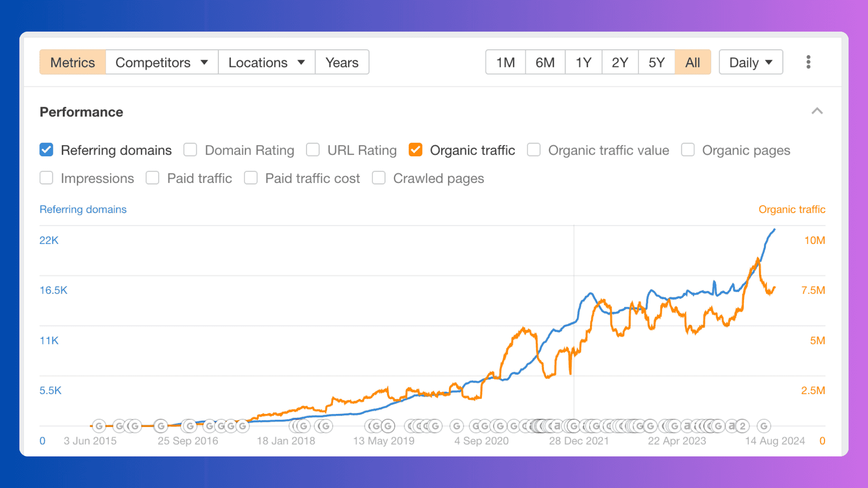Select the 1M time range

[505, 62]
